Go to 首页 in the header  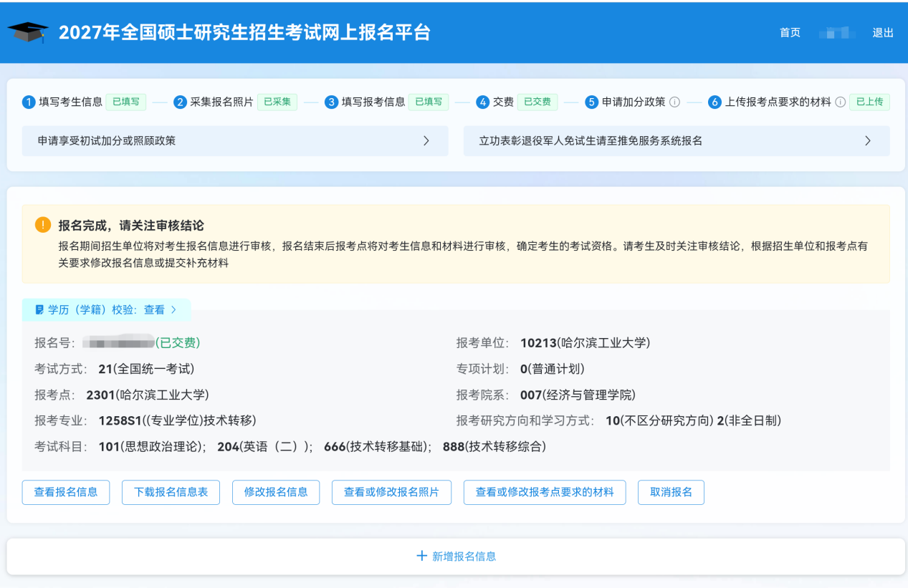point(790,33)
